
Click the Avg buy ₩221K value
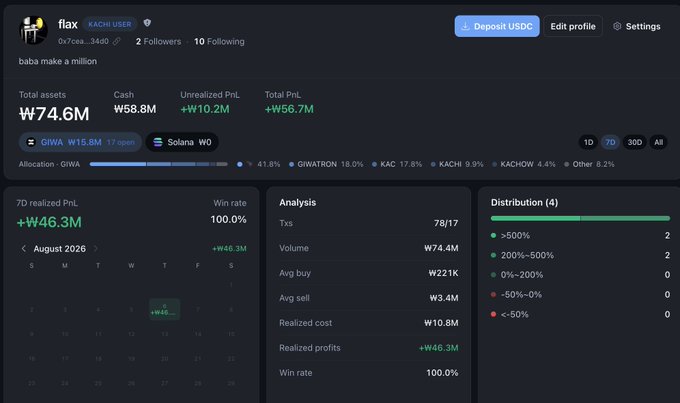pyautogui.click(x=443, y=273)
